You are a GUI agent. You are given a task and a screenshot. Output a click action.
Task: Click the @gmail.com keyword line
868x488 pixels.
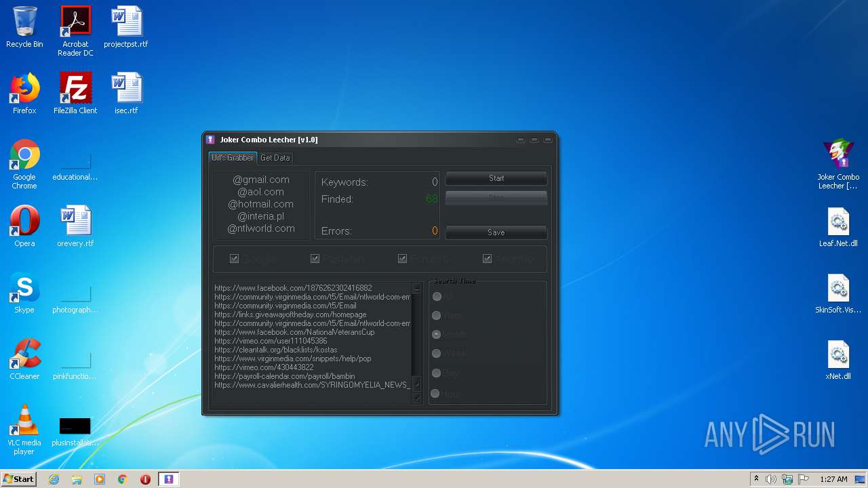(261, 180)
